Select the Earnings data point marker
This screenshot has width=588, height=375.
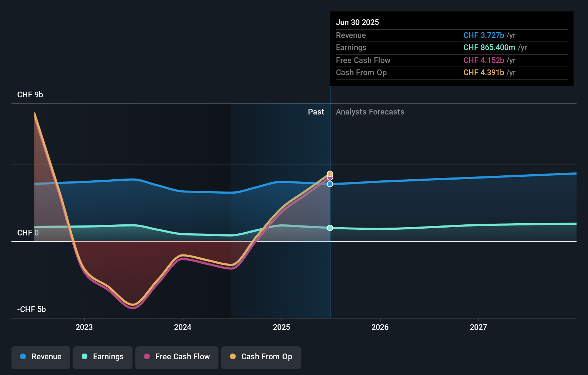point(330,228)
